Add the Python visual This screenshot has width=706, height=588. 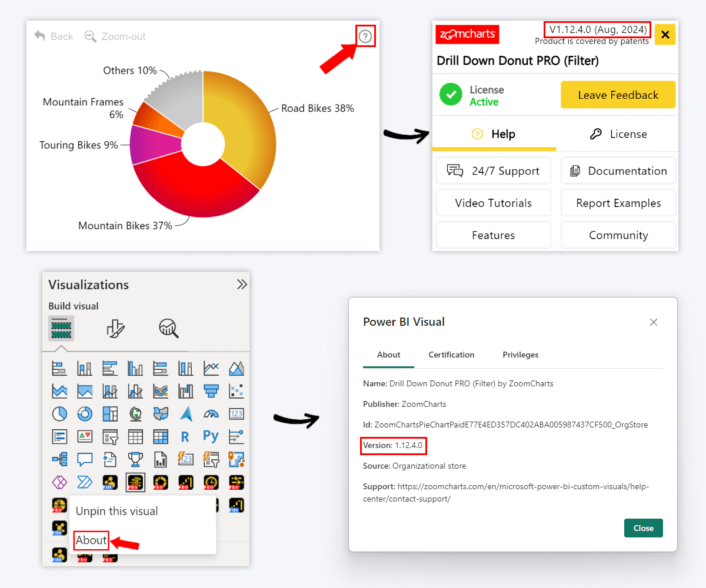pyautogui.click(x=211, y=437)
